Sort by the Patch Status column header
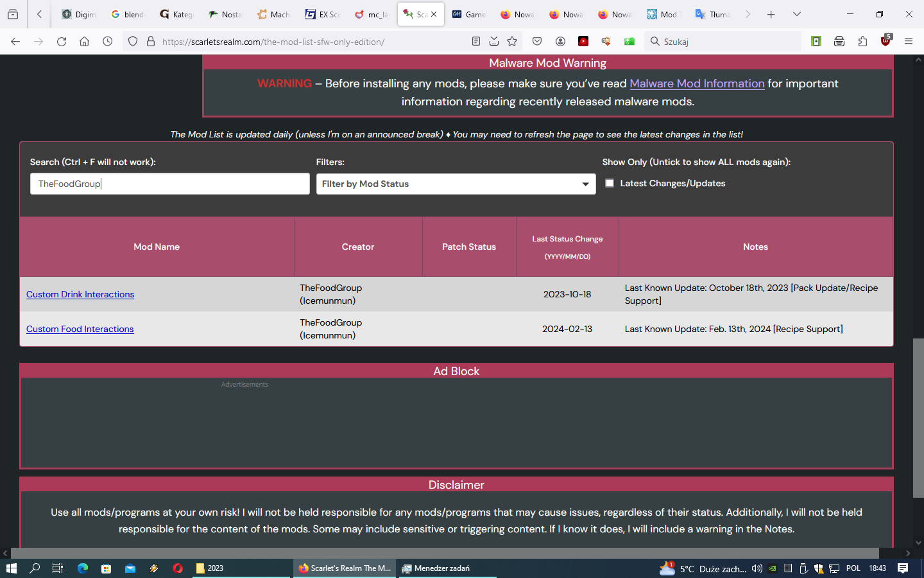Viewport: 924px width, 578px height. [x=469, y=247]
